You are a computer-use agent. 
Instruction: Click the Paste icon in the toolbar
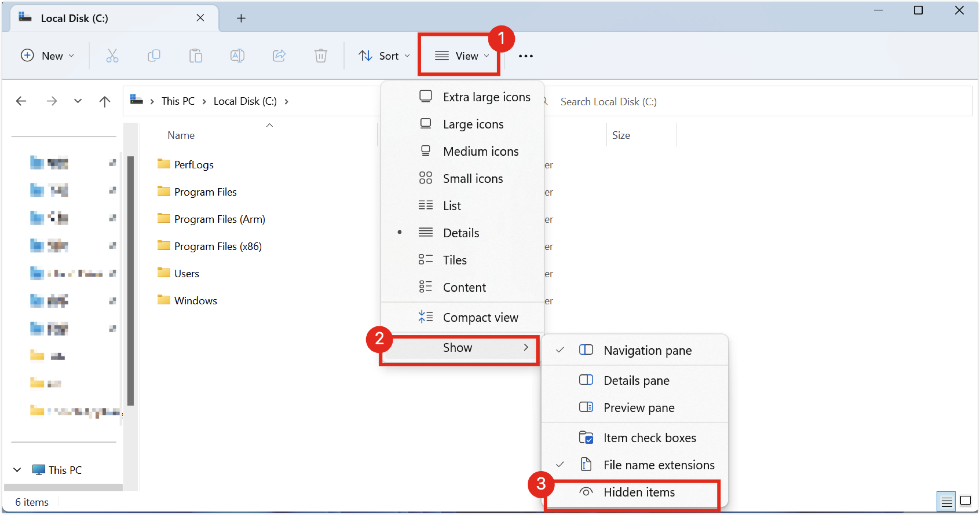pyautogui.click(x=195, y=56)
